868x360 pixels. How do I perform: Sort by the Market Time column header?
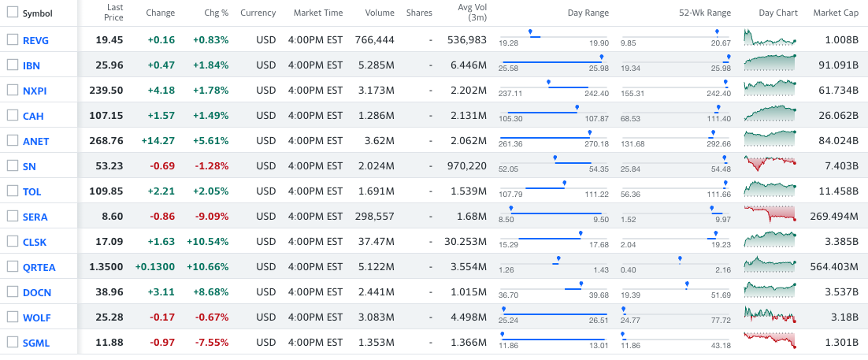(318, 13)
